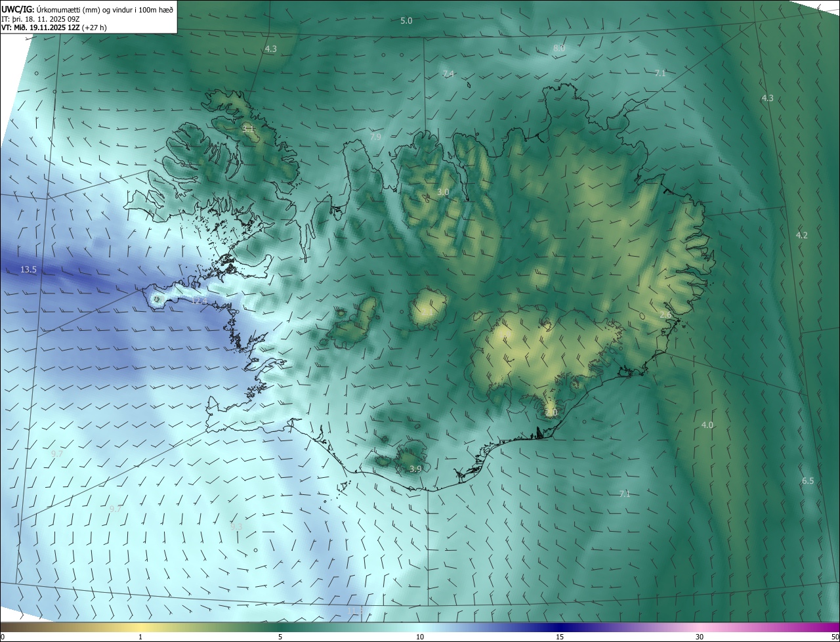This screenshot has width=840, height=642.
Task: Click the 9.3 value label
Action: pos(236,526)
